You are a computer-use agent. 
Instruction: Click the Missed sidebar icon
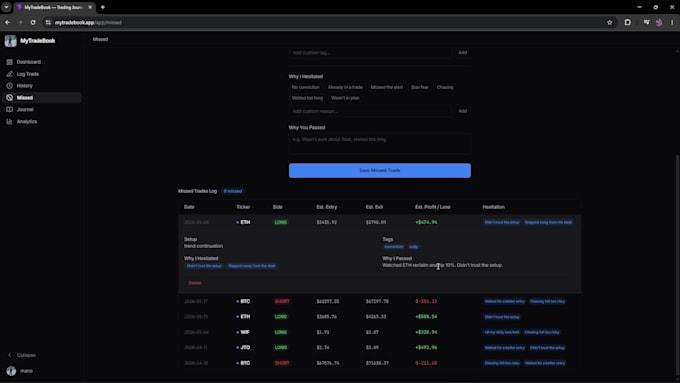pyautogui.click(x=10, y=98)
